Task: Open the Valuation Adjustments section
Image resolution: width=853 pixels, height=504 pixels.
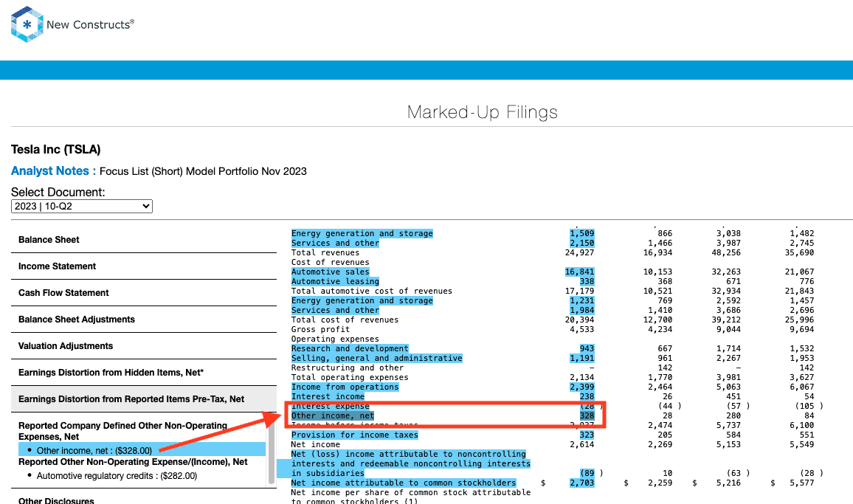Action: (144, 346)
